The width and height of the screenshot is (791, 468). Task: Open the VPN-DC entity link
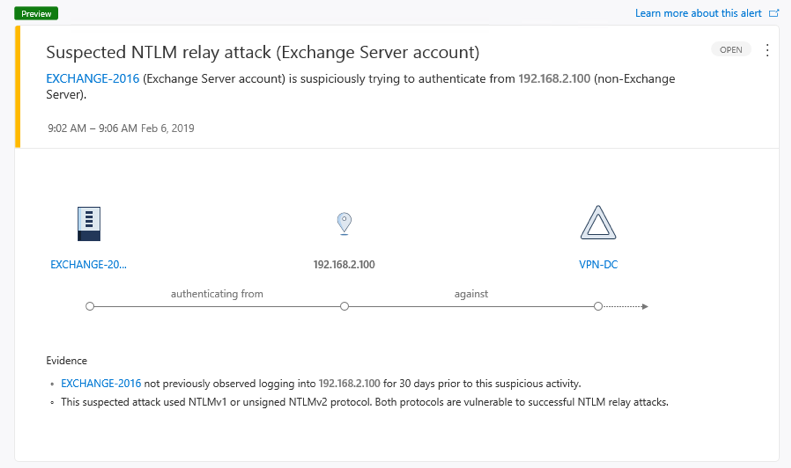click(x=598, y=264)
